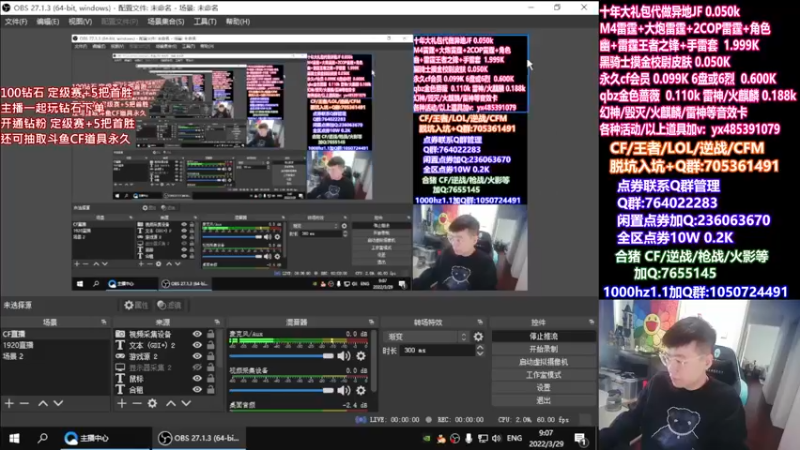Move source down in 来源 panel

[186, 404]
